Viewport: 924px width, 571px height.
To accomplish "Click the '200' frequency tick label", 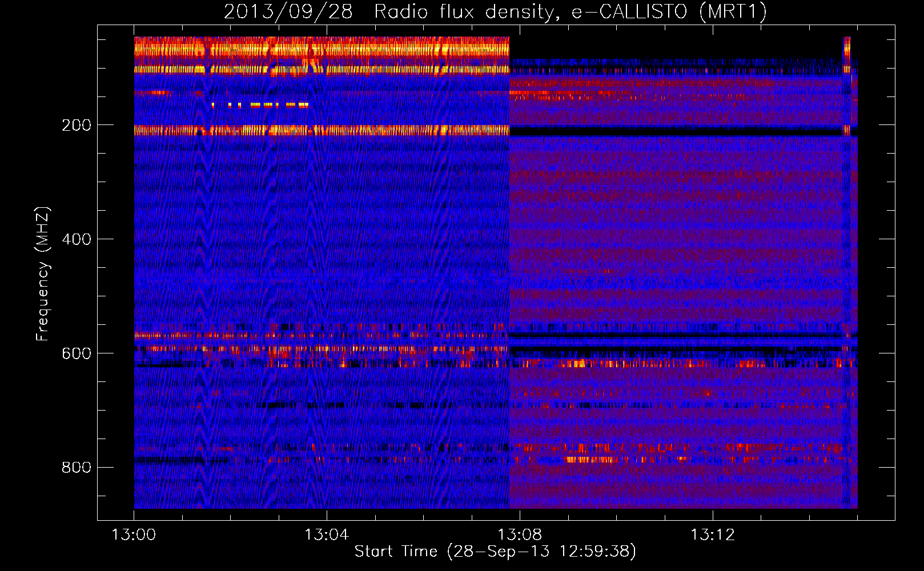I will (x=77, y=125).
